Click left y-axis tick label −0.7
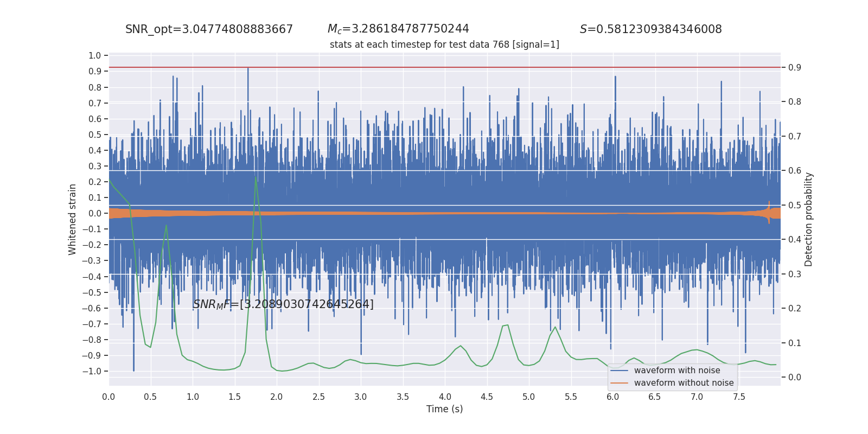 [92, 324]
